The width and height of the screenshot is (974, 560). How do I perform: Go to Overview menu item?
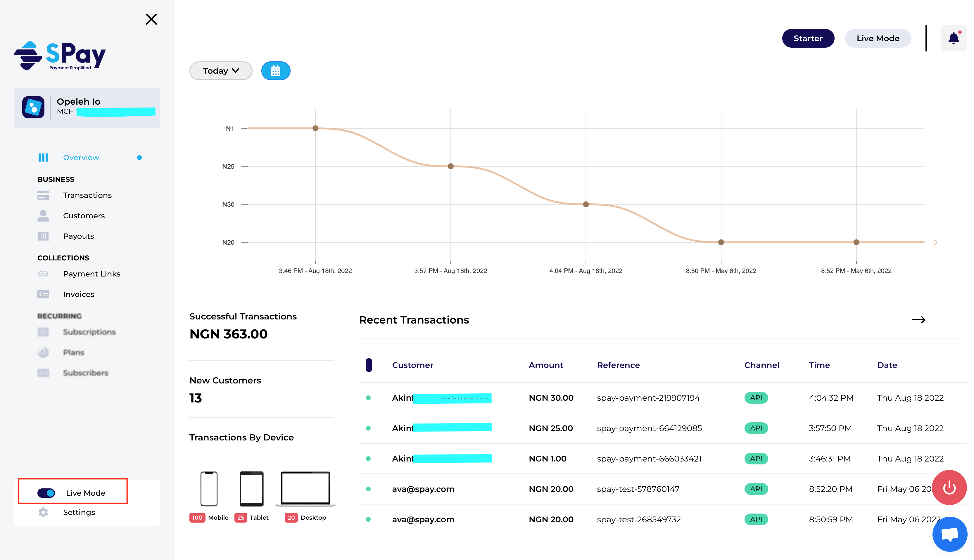[81, 157]
